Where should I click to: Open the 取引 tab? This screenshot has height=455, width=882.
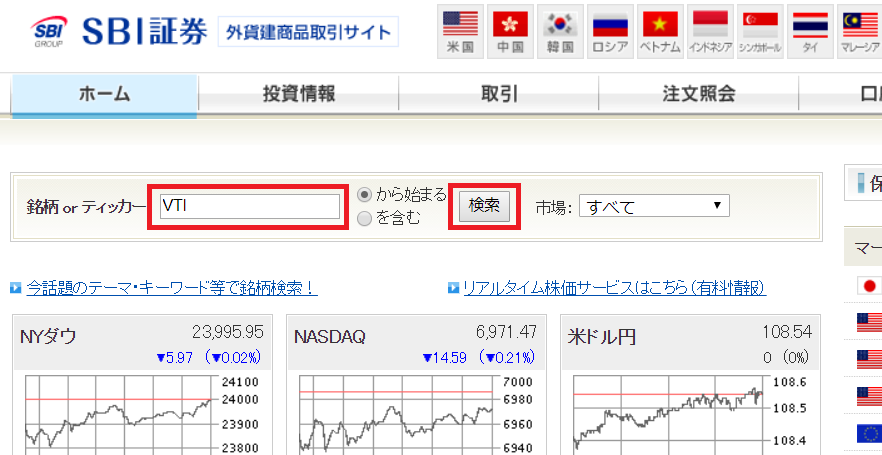pyautogui.click(x=499, y=94)
